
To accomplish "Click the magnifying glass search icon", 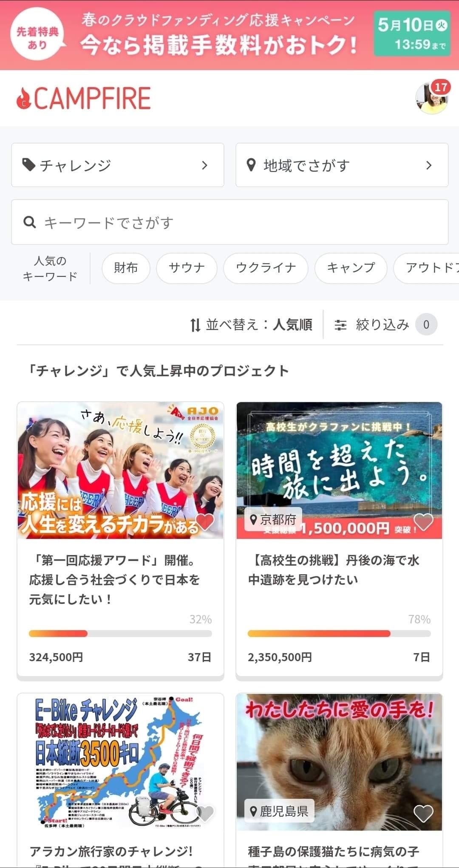I will (29, 222).
